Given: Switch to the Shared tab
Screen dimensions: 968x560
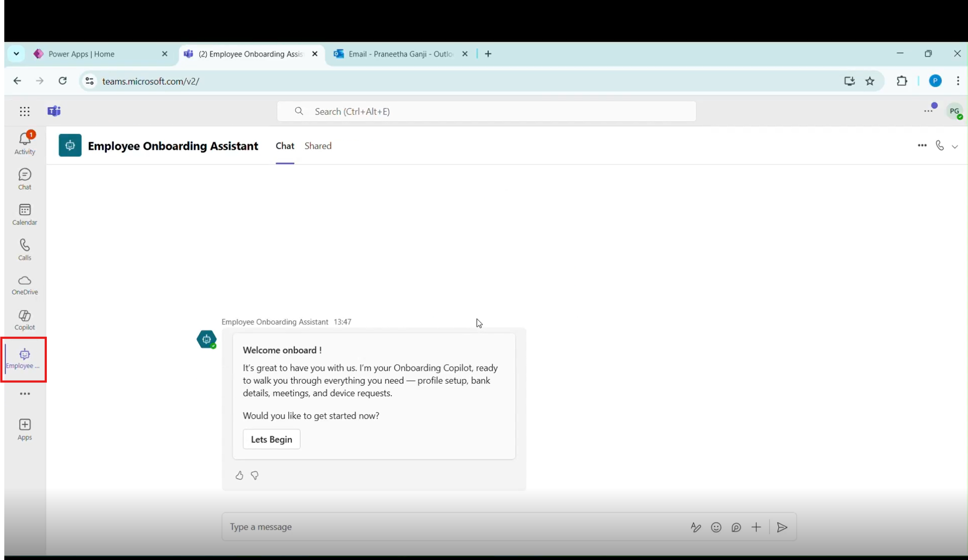Looking at the screenshot, I should click(x=318, y=146).
